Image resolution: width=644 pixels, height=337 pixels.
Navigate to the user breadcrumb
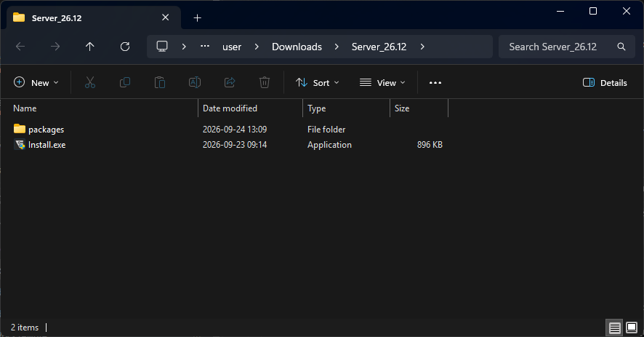pyautogui.click(x=232, y=47)
